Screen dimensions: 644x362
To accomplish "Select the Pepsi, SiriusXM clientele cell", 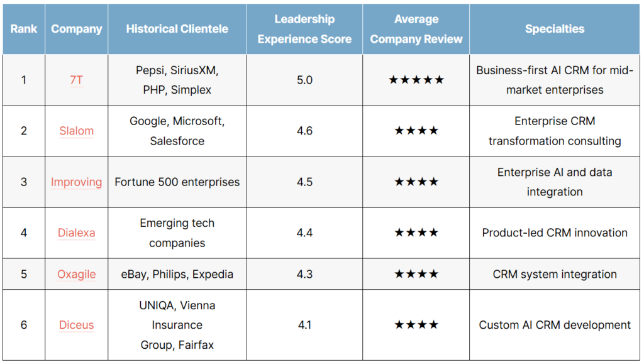I will tap(177, 80).
